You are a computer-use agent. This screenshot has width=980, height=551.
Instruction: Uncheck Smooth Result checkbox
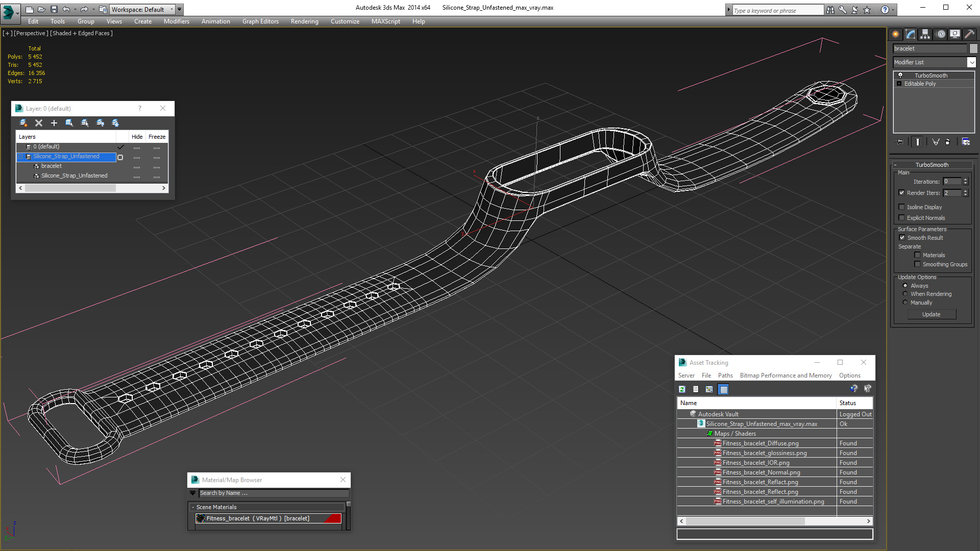[x=902, y=238]
